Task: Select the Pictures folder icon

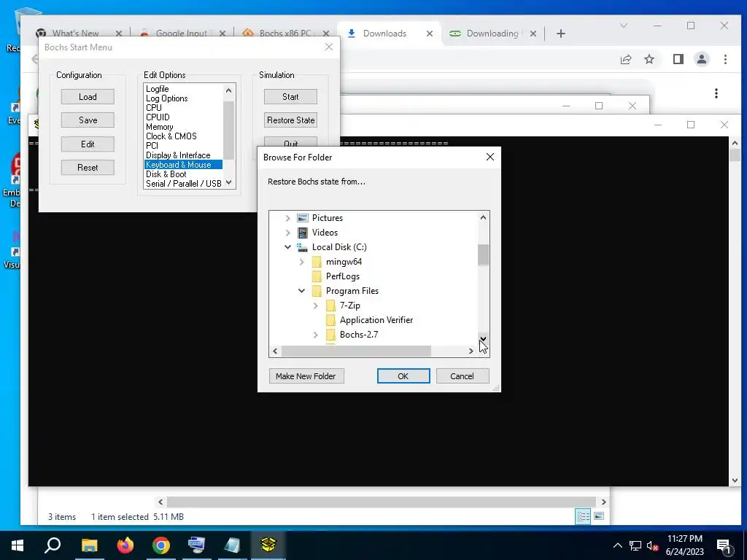Action: pos(303,218)
